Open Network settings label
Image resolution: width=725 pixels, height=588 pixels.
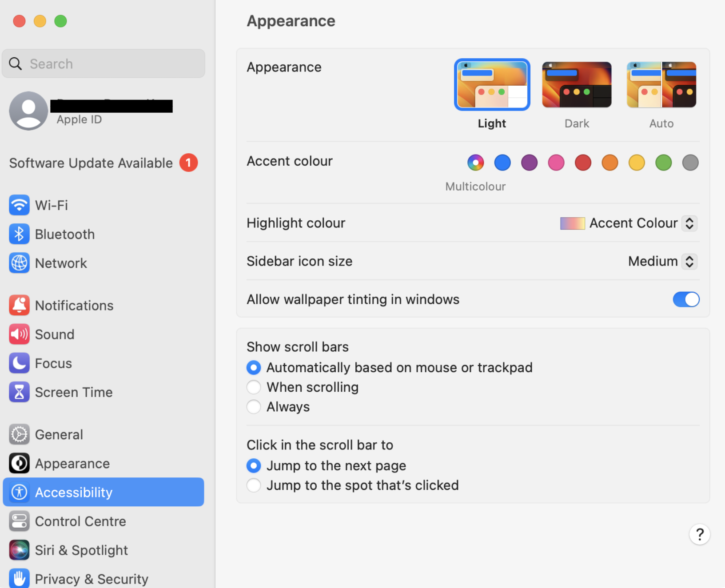[x=61, y=263]
